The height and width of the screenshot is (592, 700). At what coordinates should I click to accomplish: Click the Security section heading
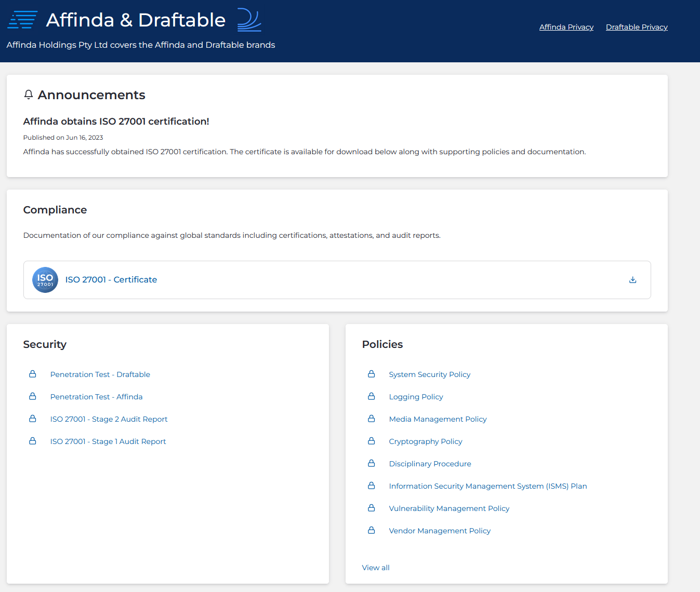click(x=45, y=344)
